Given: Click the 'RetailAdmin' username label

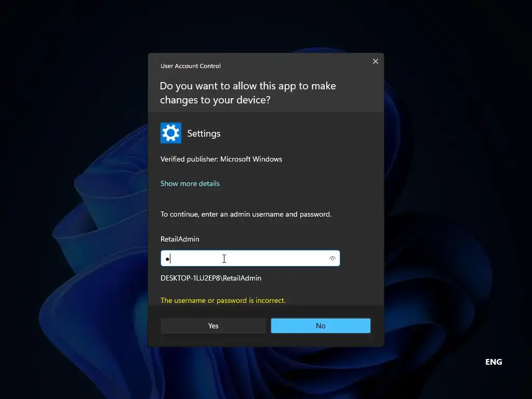Looking at the screenshot, I should (x=180, y=239).
